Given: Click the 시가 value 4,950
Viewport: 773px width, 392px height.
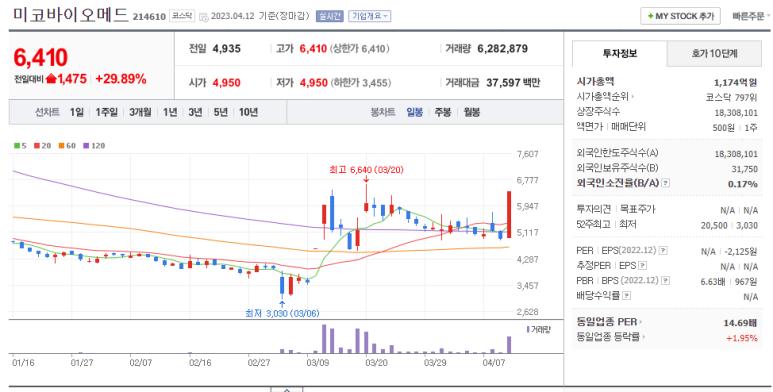Looking at the screenshot, I should click(x=227, y=82).
